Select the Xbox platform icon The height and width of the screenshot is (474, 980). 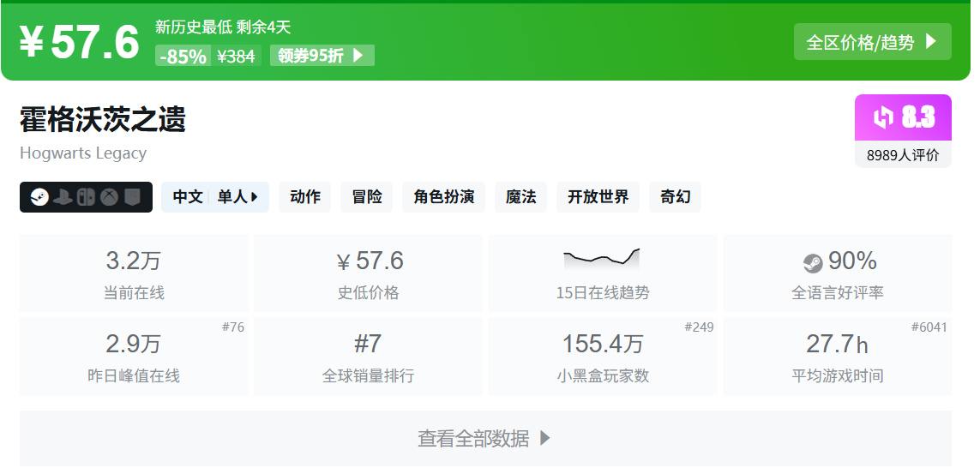(x=110, y=197)
